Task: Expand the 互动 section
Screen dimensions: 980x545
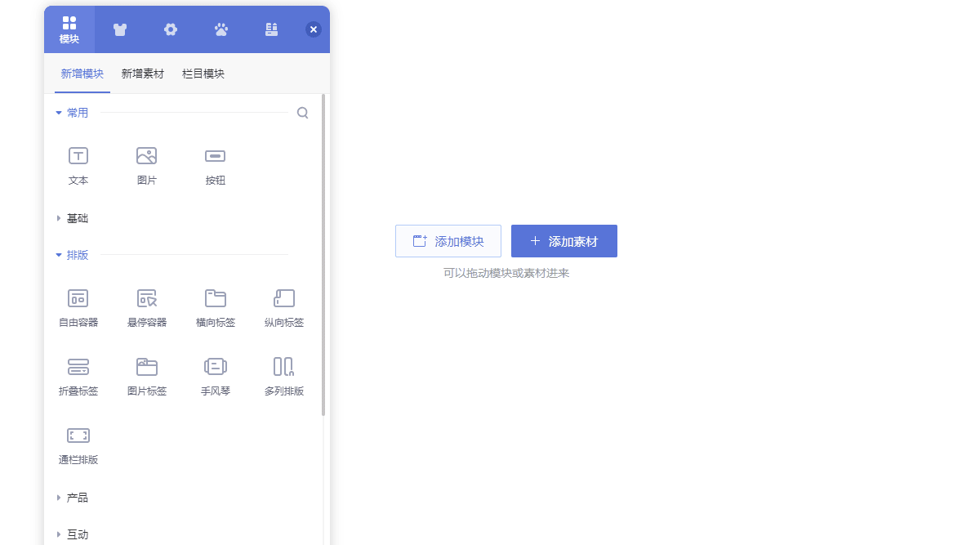Action: 72,534
